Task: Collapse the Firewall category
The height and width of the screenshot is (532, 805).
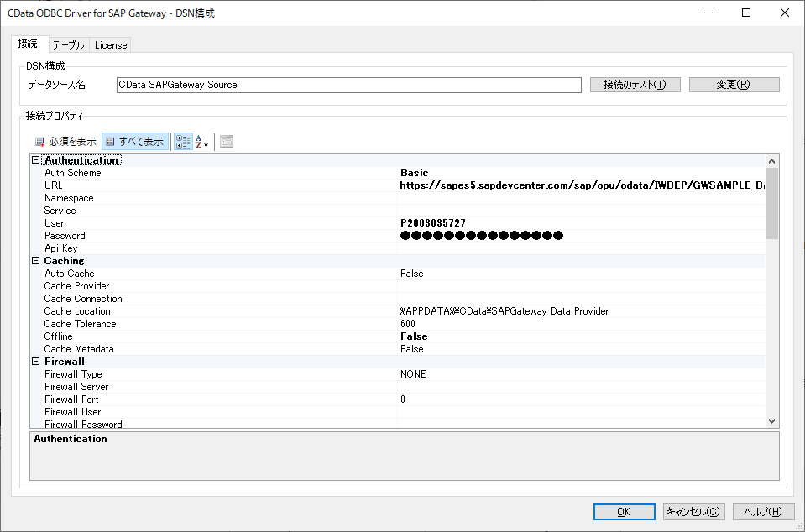Action: (x=35, y=361)
